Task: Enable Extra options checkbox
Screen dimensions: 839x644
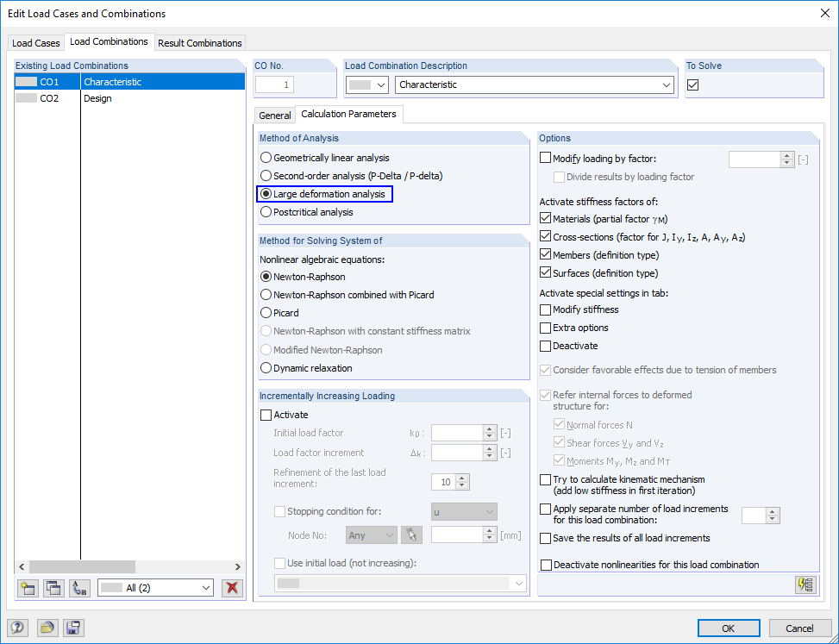Action: point(545,328)
